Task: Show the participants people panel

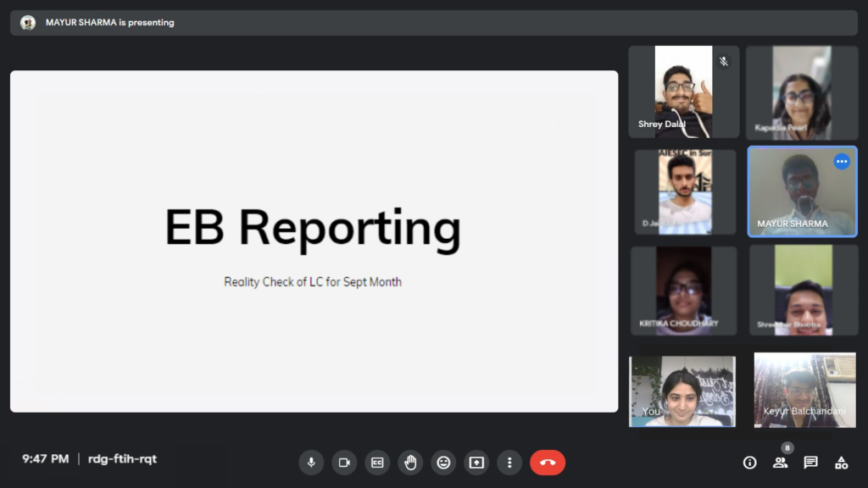Action: [780, 463]
